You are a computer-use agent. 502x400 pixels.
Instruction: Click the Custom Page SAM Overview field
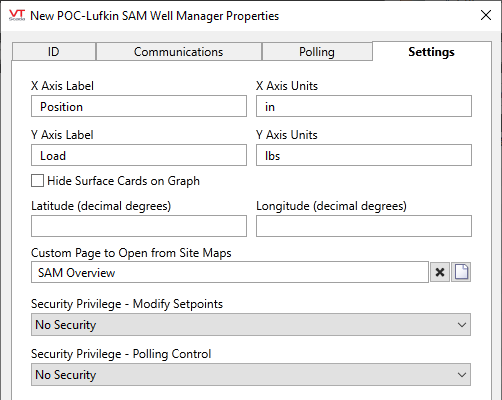click(x=230, y=272)
